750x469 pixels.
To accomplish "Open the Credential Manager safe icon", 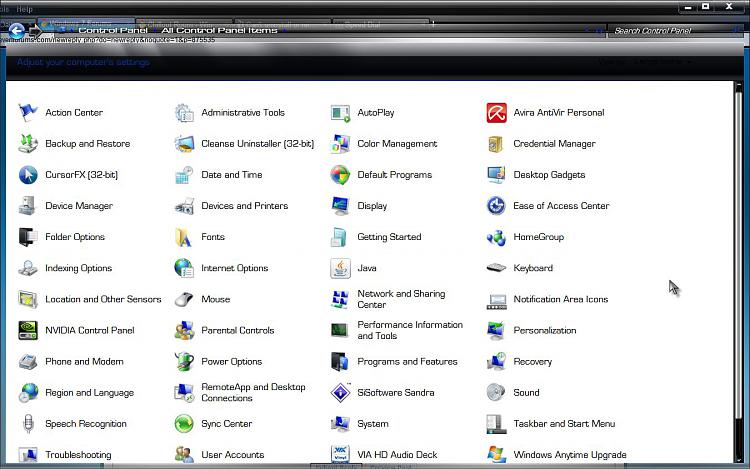I will (x=496, y=144).
